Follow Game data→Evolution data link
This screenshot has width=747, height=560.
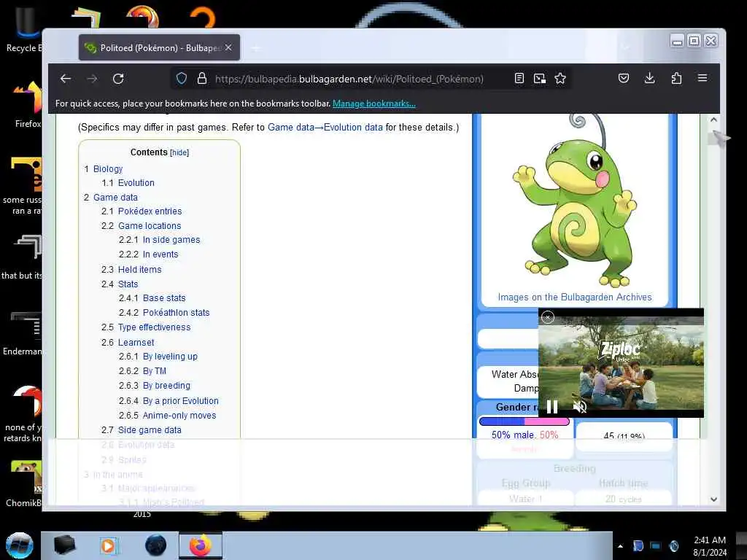[325, 127]
